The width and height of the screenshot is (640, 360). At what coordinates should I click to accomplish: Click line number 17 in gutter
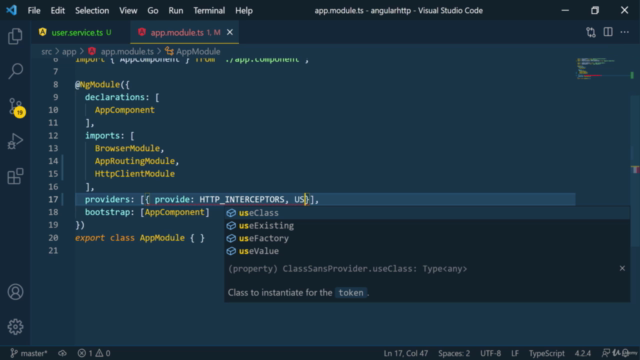coord(53,200)
